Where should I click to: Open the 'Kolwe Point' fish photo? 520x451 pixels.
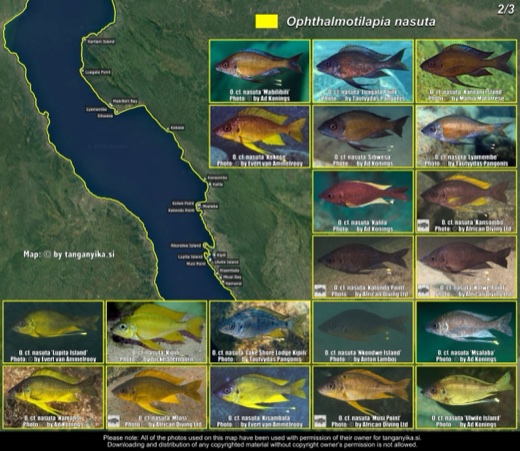point(466,267)
